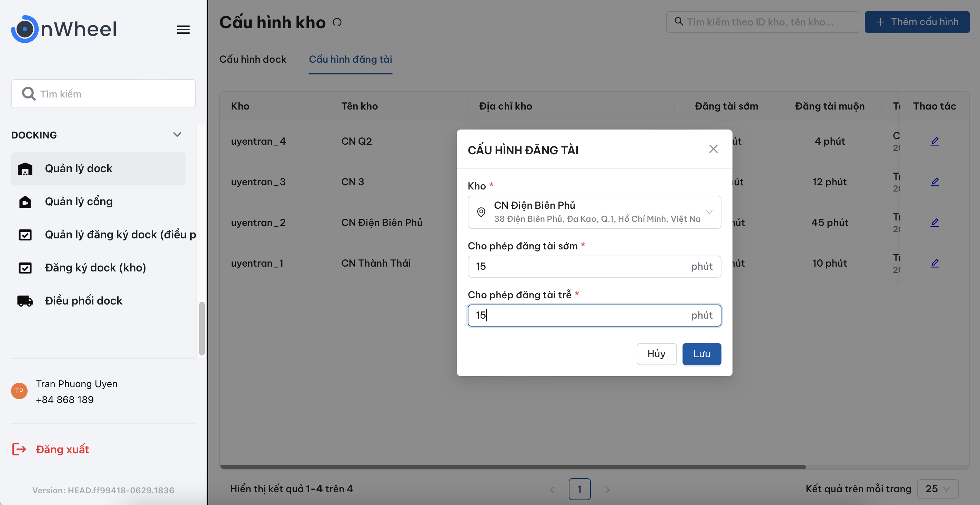980x505 pixels.
Task: Click the OnWheel logo
Action: coord(64,29)
